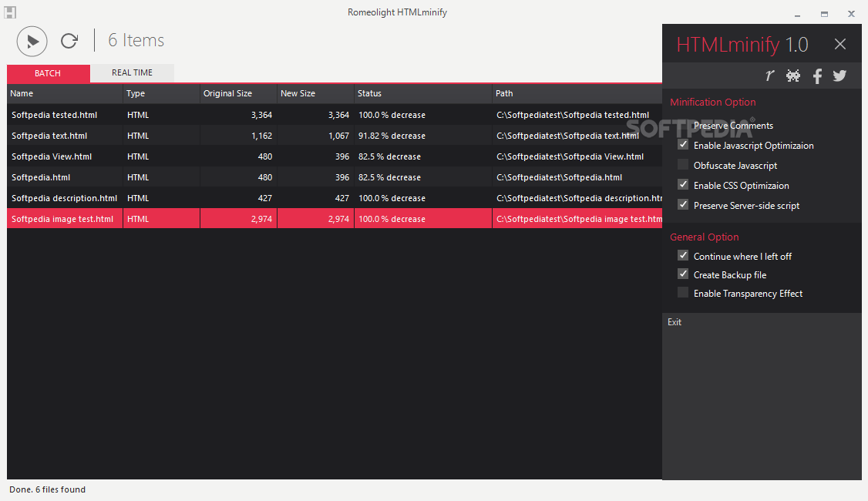Switch to the REAL TIME tab
The width and height of the screenshot is (868, 501).
(x=132, y=72)
